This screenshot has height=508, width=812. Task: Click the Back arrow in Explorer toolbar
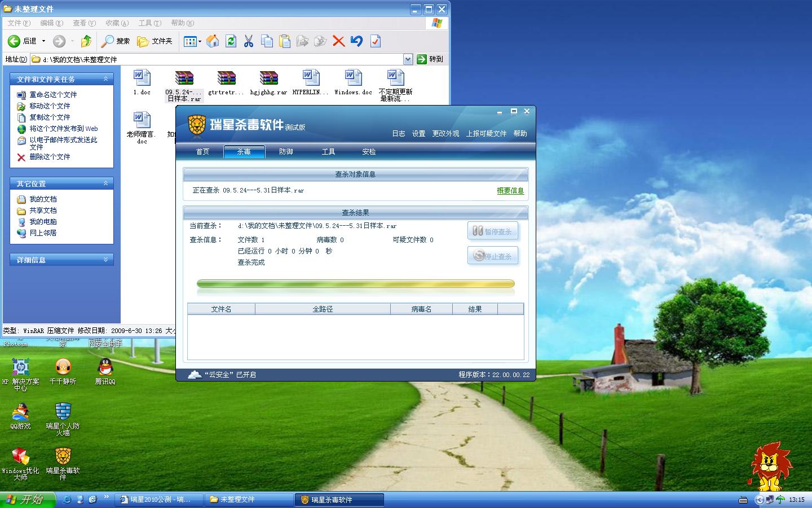click(x=14, y=41)
